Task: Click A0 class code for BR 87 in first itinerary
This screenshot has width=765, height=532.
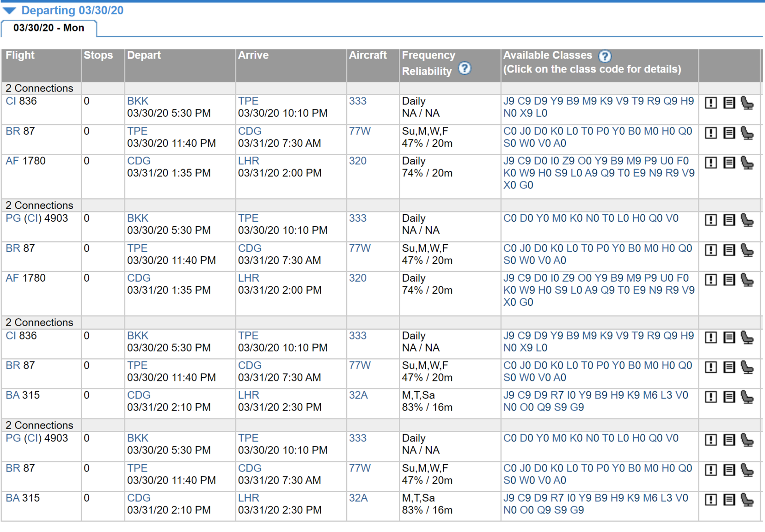Action: click(560, 143)
